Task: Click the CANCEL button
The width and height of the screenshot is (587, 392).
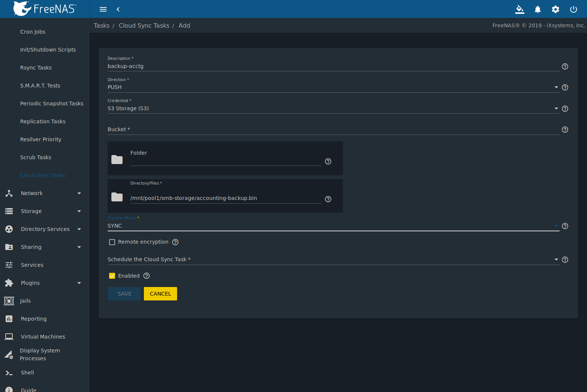Action: coord(160,294)
